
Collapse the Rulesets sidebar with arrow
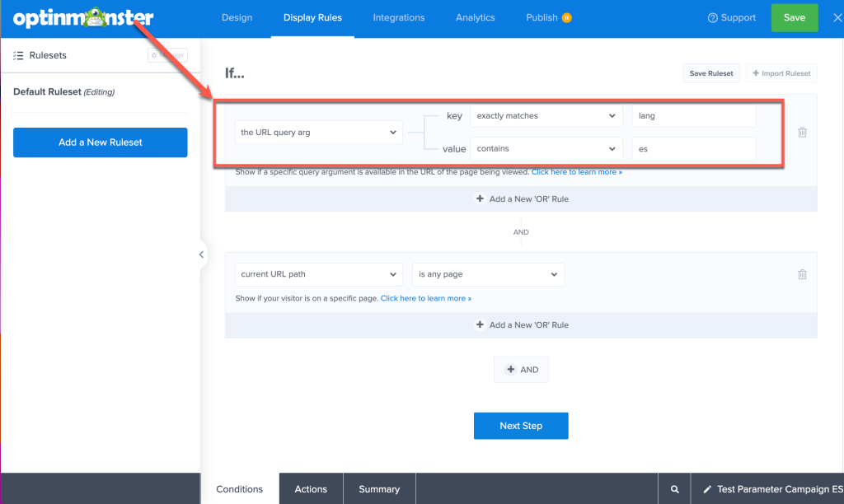(201, 254)
